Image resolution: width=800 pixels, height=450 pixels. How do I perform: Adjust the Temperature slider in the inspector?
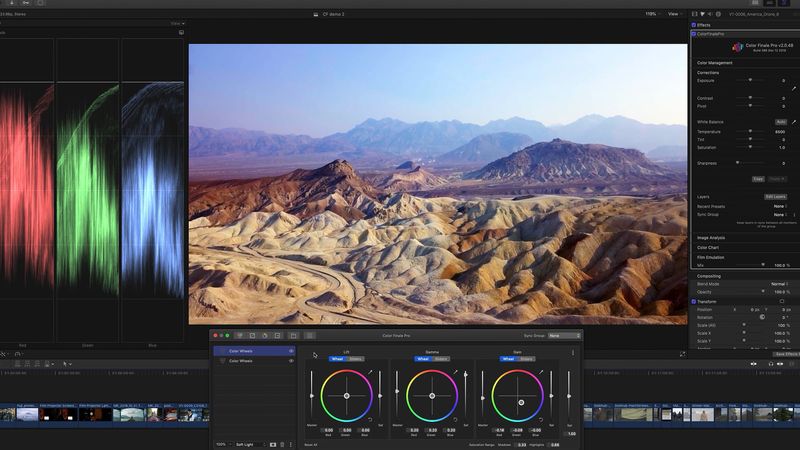point(750,131)
